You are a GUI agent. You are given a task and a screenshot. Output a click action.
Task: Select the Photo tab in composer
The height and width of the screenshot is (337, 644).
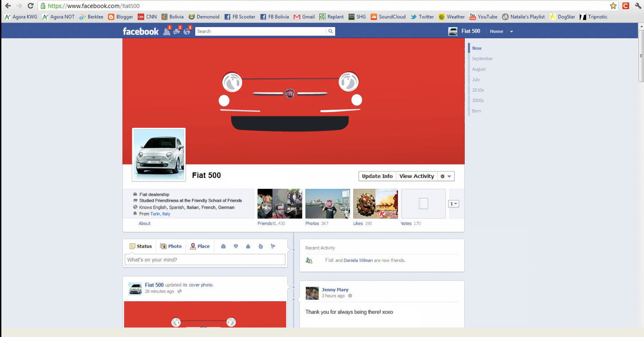(171, 246)
